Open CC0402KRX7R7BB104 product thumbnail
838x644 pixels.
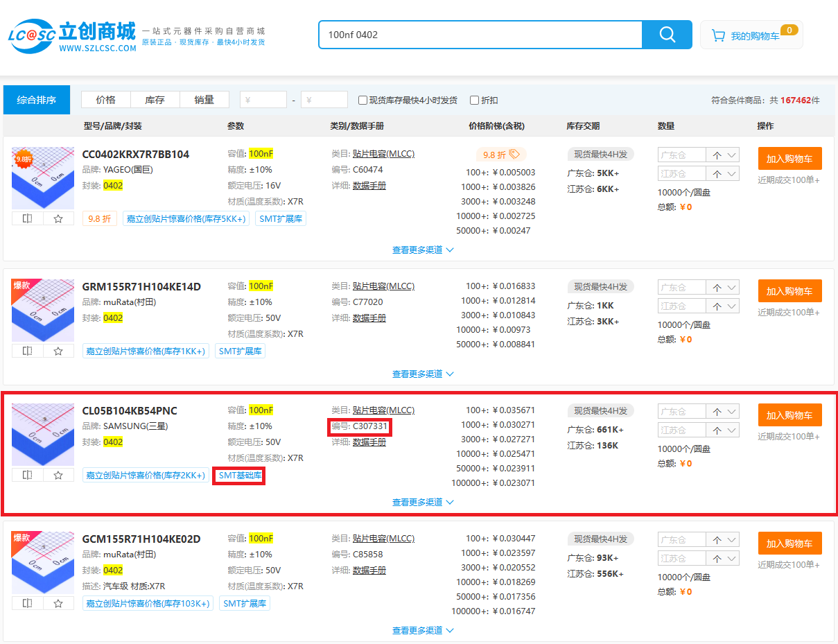point(43,178)
